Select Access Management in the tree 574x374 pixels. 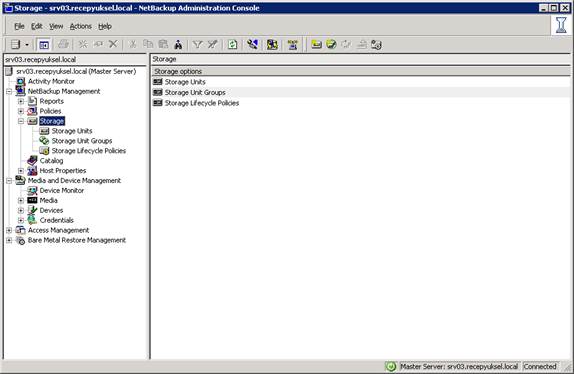[59, 230]
